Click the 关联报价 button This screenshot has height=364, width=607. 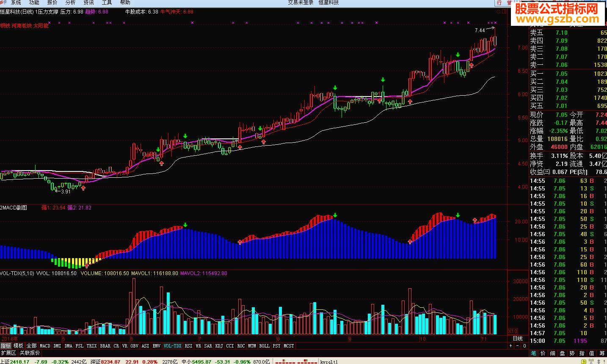(x=30, y=353)
